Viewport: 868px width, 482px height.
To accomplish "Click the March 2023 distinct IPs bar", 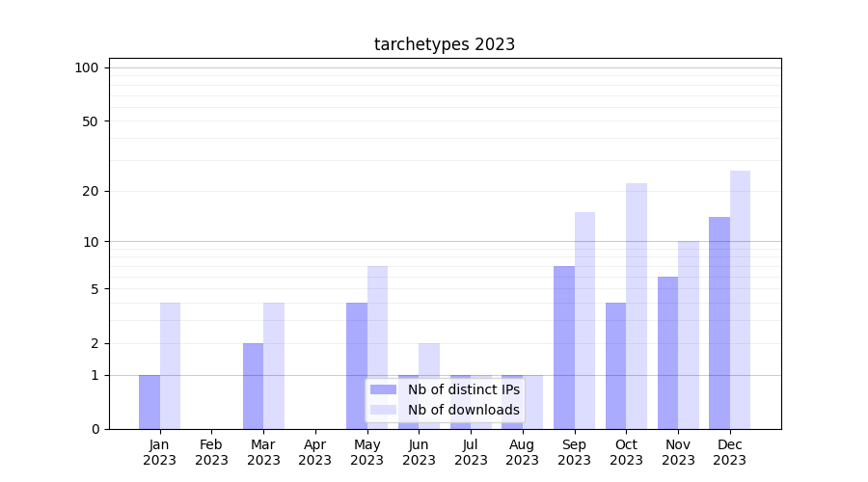I will pyautogui.click(x=253, y=386).
